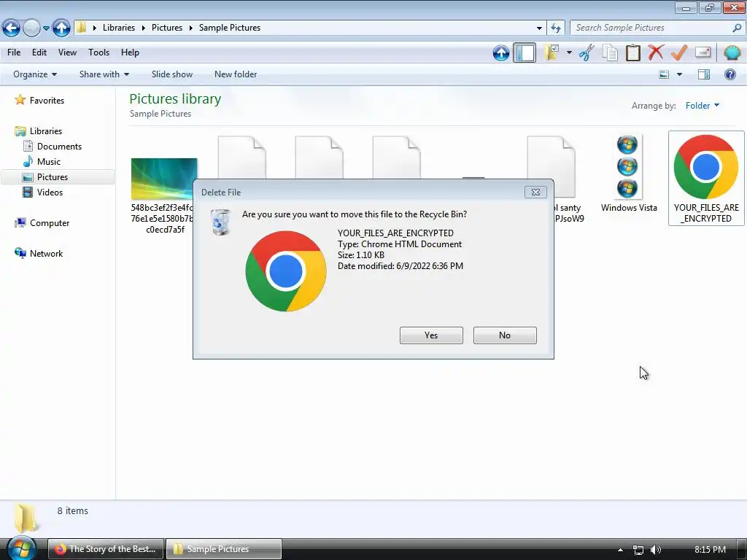Click the Up one level toolbar icon
The width and height of the screenshot is (747, 560).
tap(500, 52)
